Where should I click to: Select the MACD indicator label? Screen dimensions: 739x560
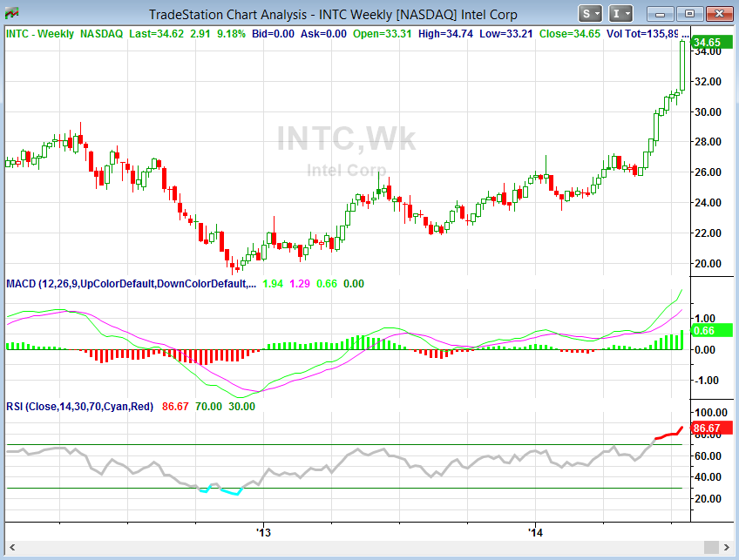click(x=131, y=284)
